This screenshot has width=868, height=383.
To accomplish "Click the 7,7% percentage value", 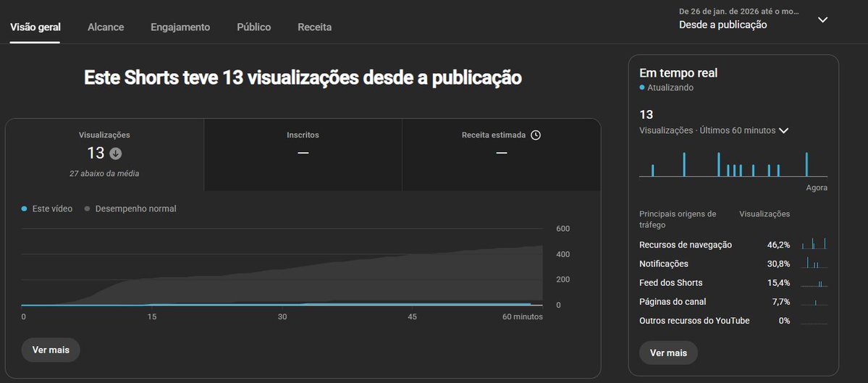I will pyautogui.click(x=780, y=302).
